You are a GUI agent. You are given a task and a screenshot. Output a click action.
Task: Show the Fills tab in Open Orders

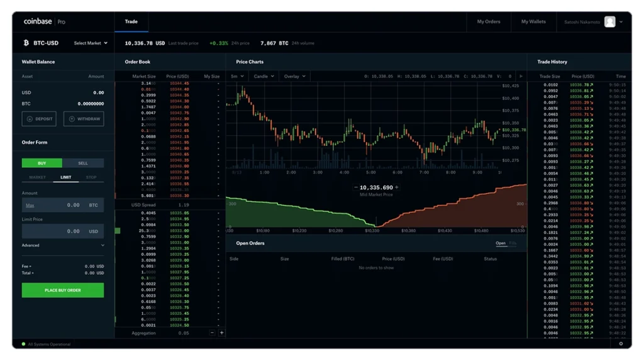(513, 243)
